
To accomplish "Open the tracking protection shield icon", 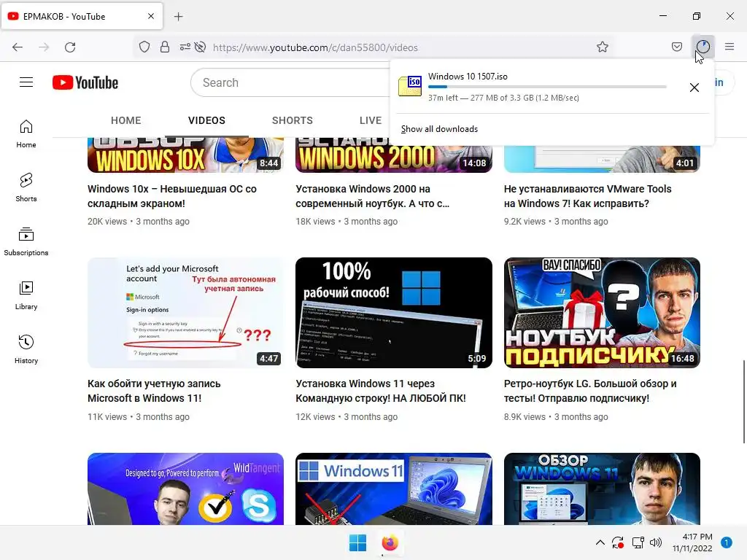I will (x=144, y=47).
